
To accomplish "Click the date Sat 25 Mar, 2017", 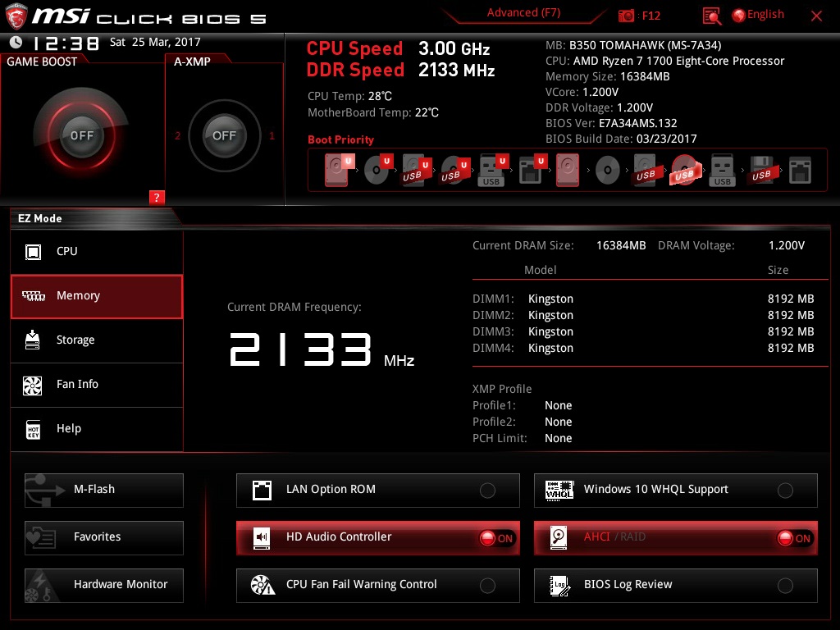I will [x=155, y=42].
